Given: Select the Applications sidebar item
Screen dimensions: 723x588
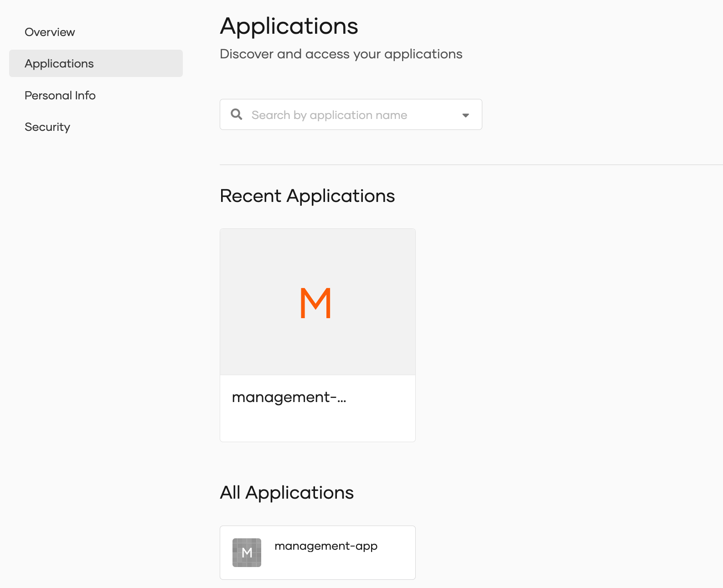Looking at the screenshot, I should tap(96, 63).
